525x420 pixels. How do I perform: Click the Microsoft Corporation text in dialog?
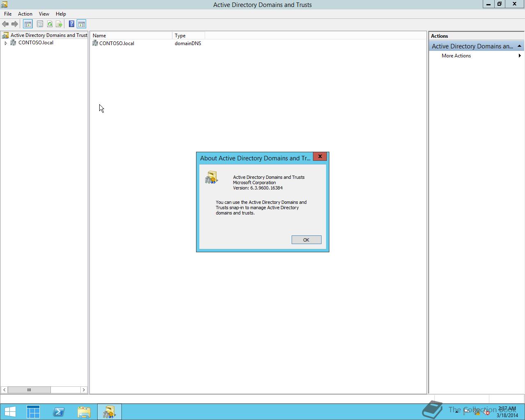tap(254, 183)
